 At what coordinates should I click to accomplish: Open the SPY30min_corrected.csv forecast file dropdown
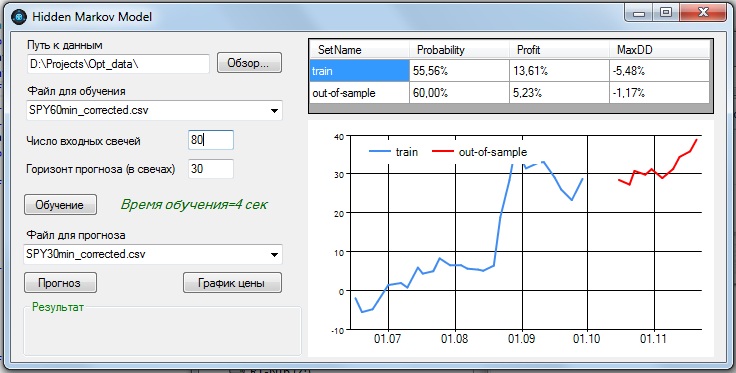(153, 254)
